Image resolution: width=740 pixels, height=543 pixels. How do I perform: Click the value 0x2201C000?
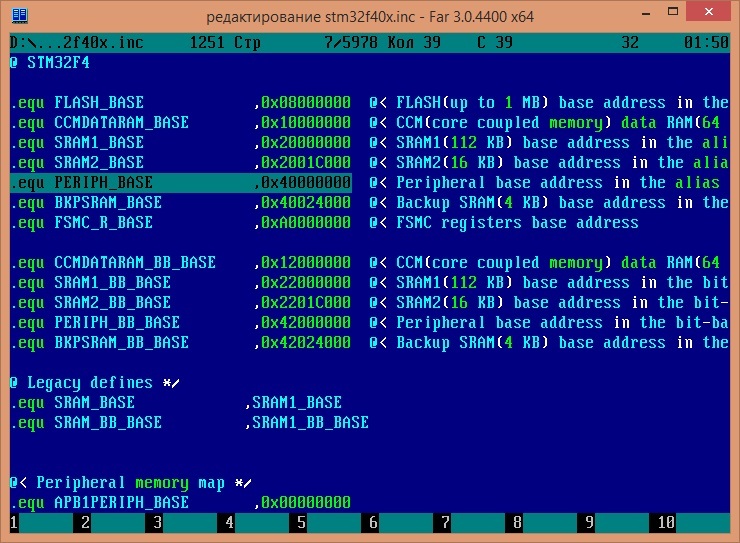coord(306,302)
